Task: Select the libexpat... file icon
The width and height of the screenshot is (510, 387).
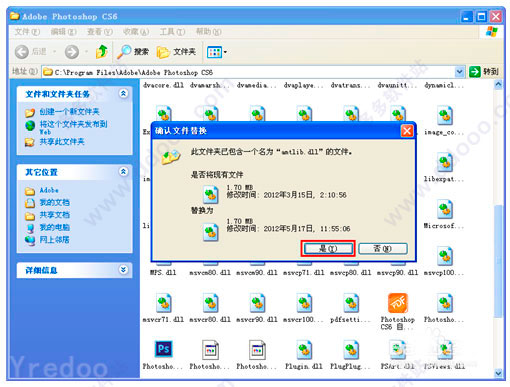Action: coord(445,162)
